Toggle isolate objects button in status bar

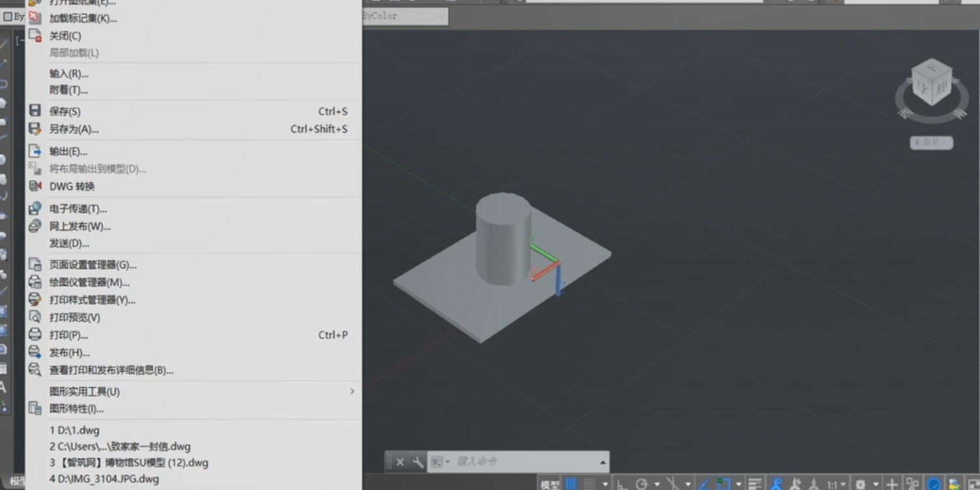tap(912, 485)
